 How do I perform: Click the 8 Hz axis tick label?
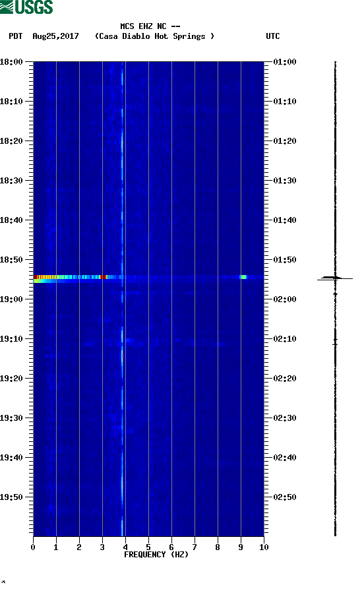(218, 547)
